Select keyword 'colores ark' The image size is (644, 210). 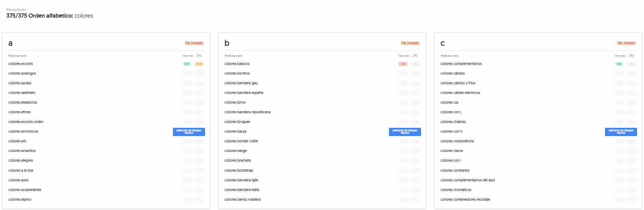pos(17,141)
